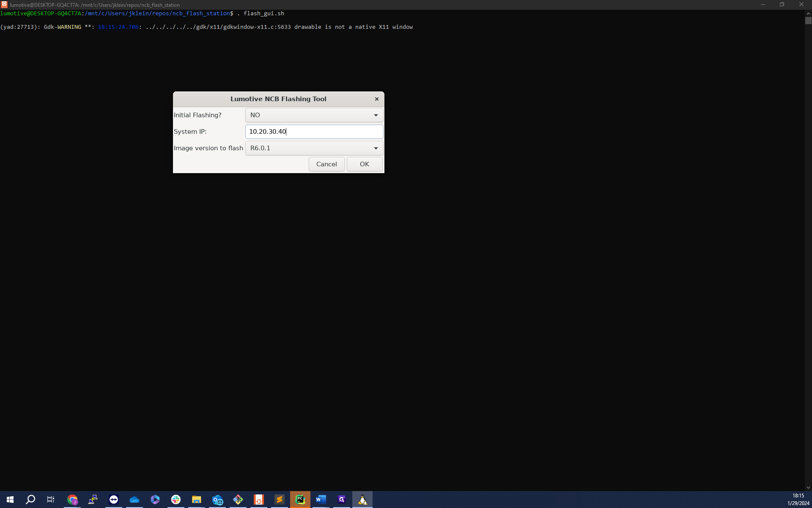Image resolution: width=812 pixels, height=508 pixels.
Task: Minimize the terminal window
Action: (763, 5)
